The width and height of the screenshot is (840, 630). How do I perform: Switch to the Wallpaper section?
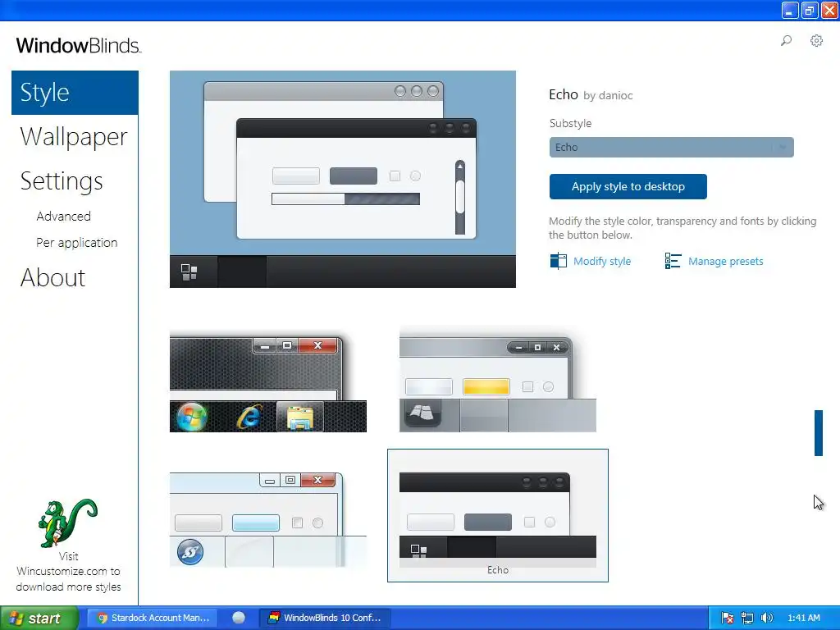pyautogui.click(x=74, y=137)
